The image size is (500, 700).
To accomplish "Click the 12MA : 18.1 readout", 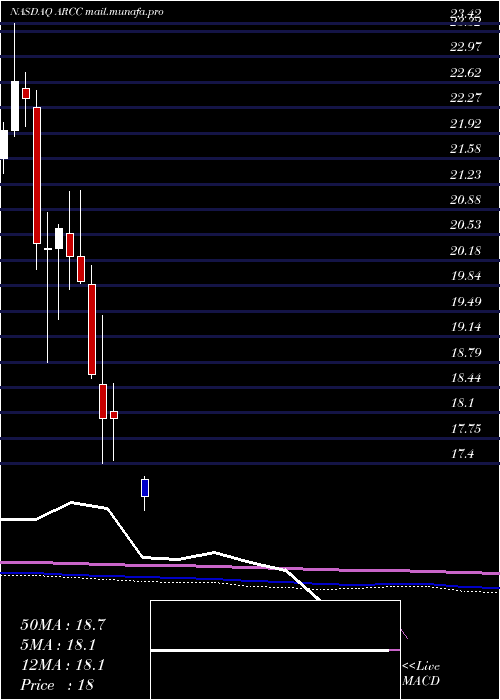I will 63,666.
